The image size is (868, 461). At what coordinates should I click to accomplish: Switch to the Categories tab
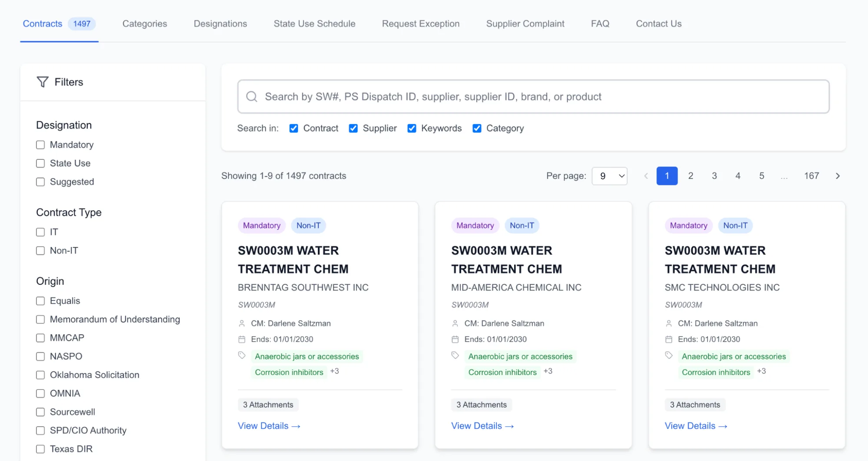coord(145,24)
